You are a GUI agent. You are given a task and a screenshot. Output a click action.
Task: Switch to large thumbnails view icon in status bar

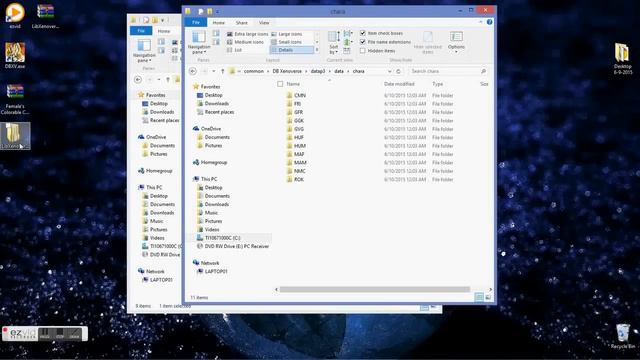pyautogui.click(x=488, y=297)
